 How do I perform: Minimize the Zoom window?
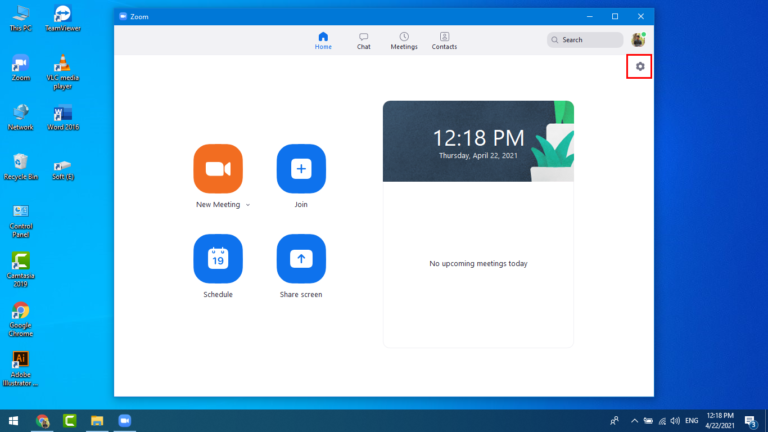coord(590,16)
